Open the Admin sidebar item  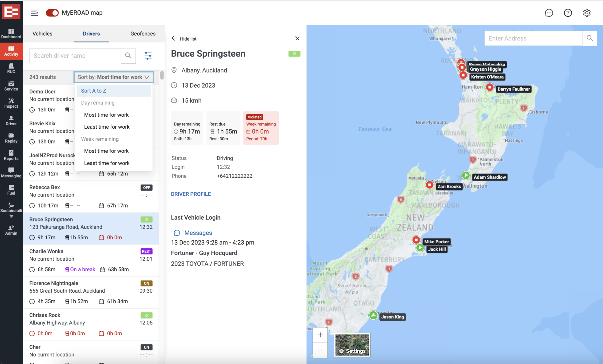pos(11,230)
